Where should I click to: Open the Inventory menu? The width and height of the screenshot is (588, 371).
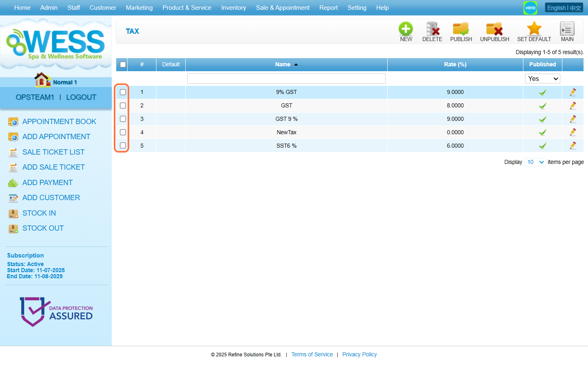[233, 8]
